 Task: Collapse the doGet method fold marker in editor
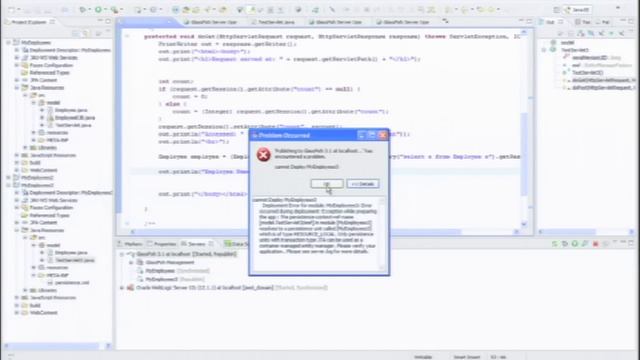pos(127,36)
